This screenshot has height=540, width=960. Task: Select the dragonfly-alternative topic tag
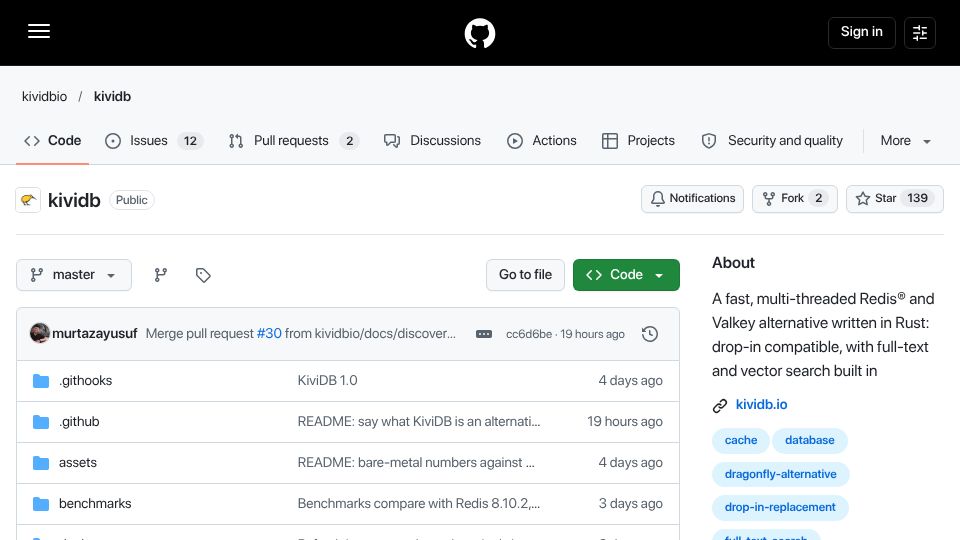point(781,474)
